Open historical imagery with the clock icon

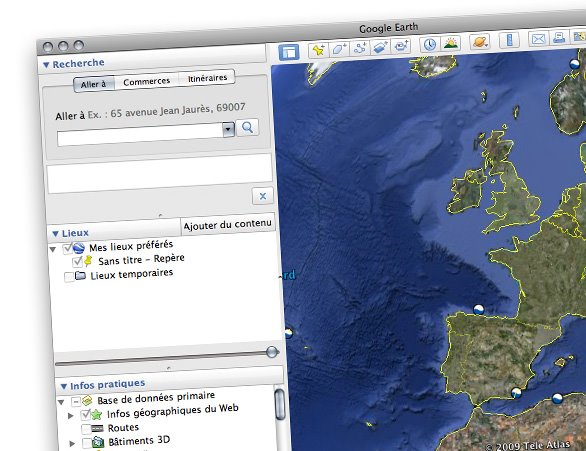430,44
